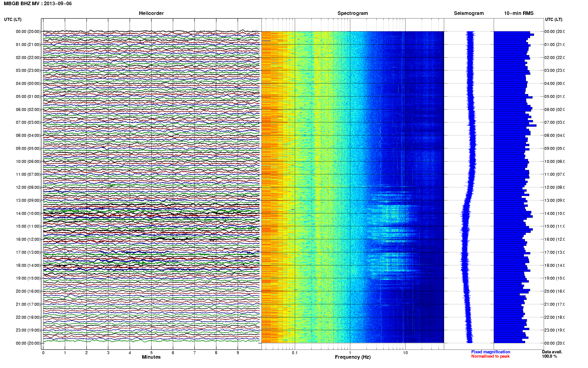The height and width of the screenshot is (368, 588).
Task: Click the '5' tick on Minutes axis
Action: (151, 353)
